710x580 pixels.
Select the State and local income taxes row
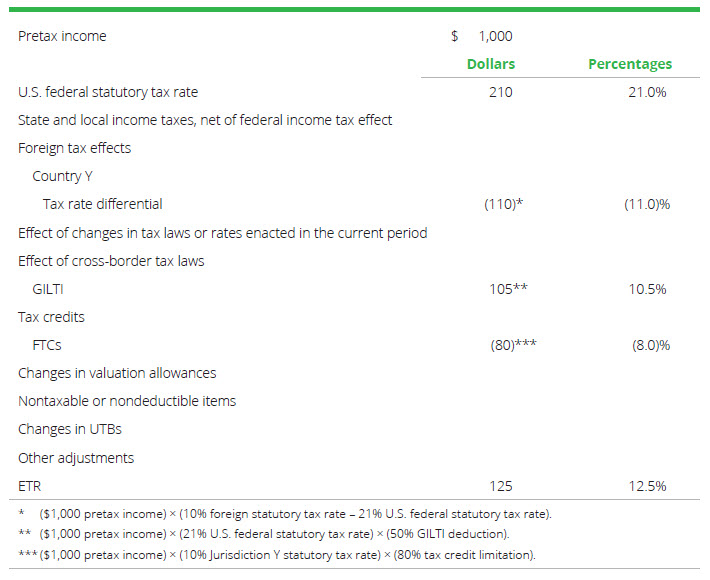point(205,120)
